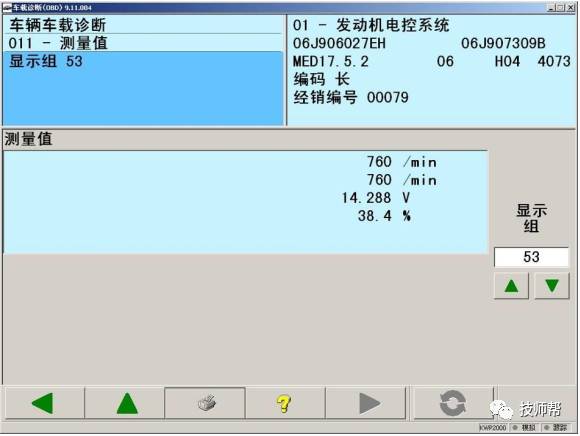Refresh using the circular arrows icon
Image resolution: width=580 pixels, height=436 pixels.
point(453,403)
